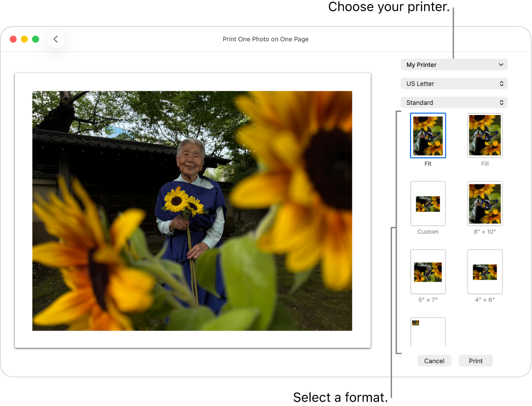Minimize the window with the yellow button
Image resolution: width=532 pixels, height=406 pixels.
coord(24,39)
